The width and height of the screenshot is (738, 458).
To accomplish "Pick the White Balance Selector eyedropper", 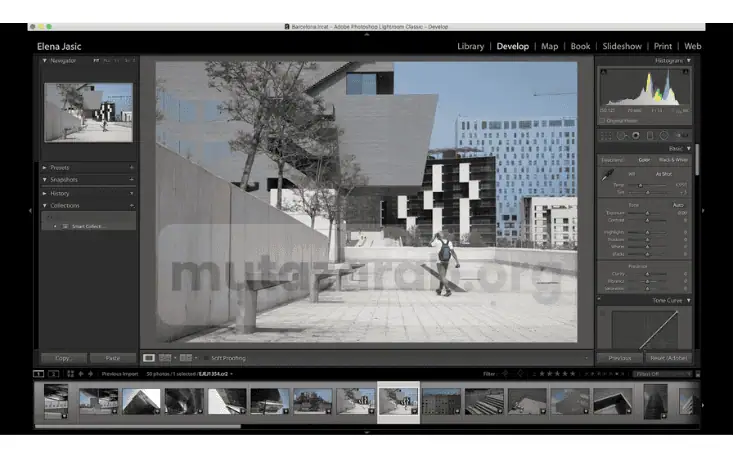I will (x=606, y=175).
